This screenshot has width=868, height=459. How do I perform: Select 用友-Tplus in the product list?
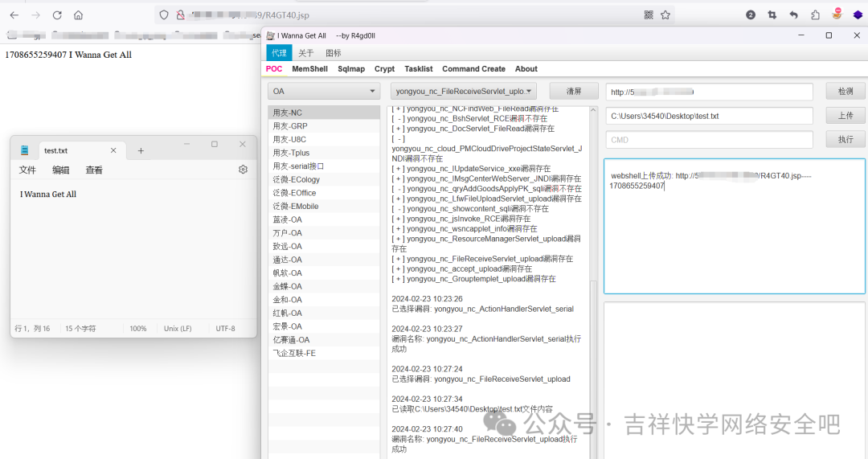[x=324, y=152]
